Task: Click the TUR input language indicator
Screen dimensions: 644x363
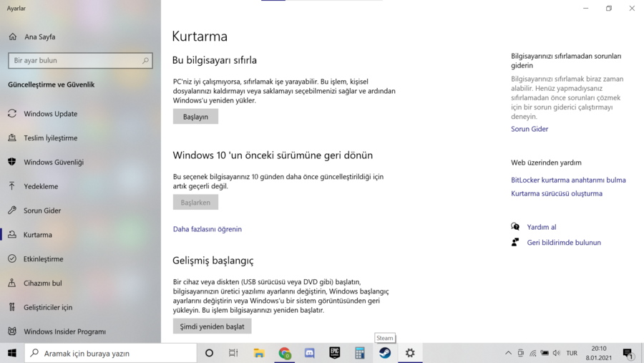Action: [x=572, y=353]
